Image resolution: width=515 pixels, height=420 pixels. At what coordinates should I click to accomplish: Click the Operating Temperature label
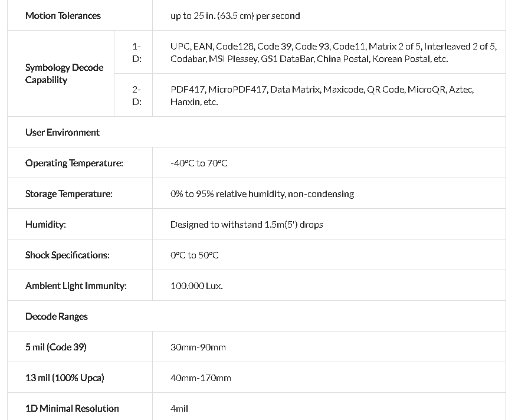click(74, 163)
